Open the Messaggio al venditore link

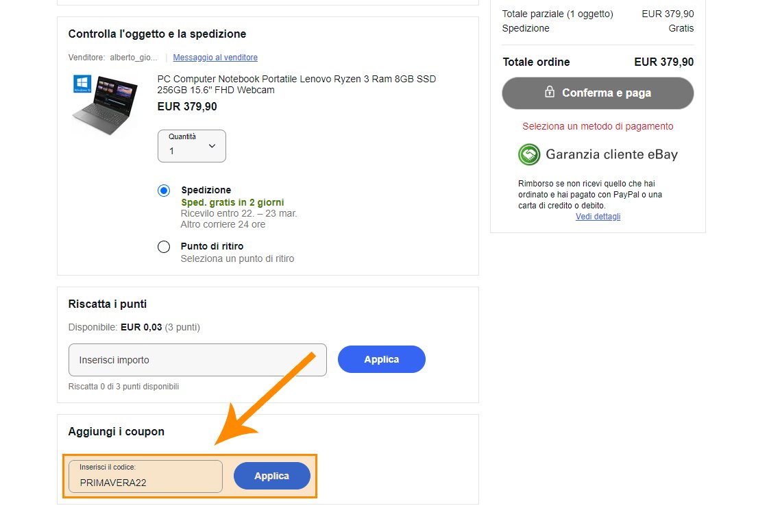coord(215,58)
